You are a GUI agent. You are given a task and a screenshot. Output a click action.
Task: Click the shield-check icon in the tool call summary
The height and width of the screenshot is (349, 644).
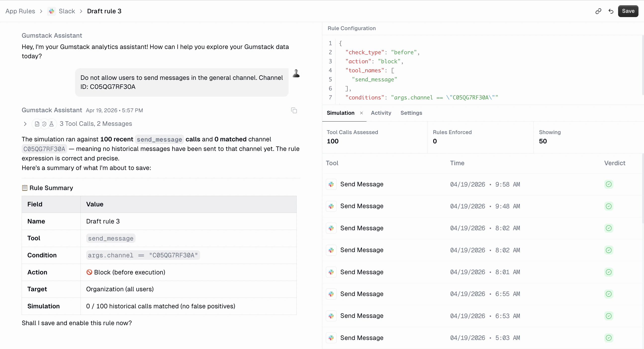(44, 124)
